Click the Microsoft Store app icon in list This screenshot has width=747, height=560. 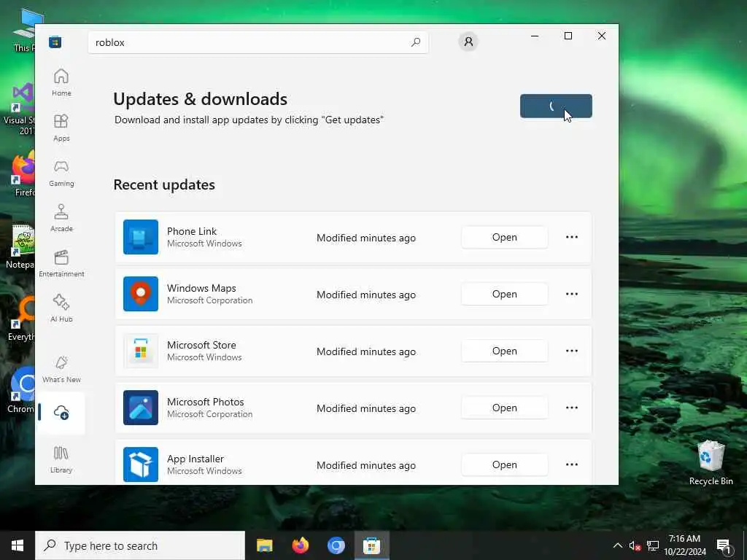(141, 351)
